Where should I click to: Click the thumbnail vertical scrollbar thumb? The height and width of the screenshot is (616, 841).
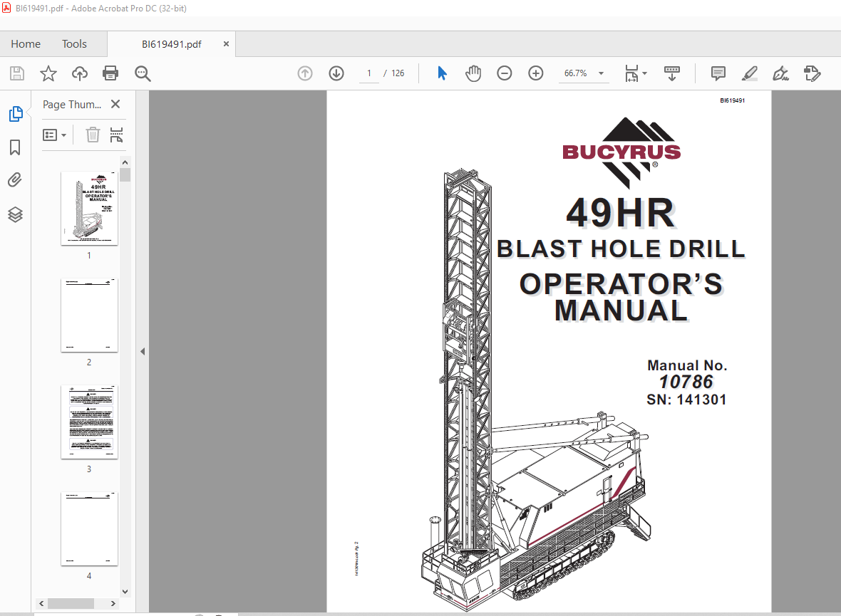point(125,175)
